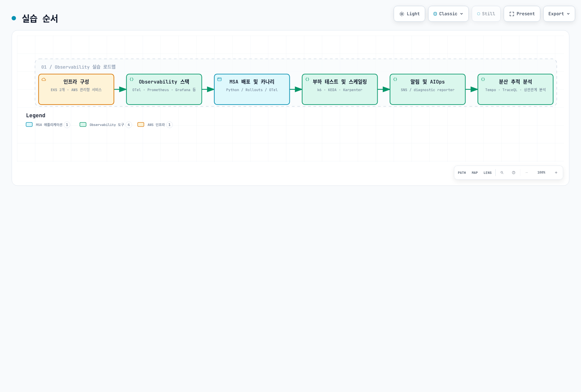
Task: Click the fullscreen brackets icon in Present
Action: [512, 14]
